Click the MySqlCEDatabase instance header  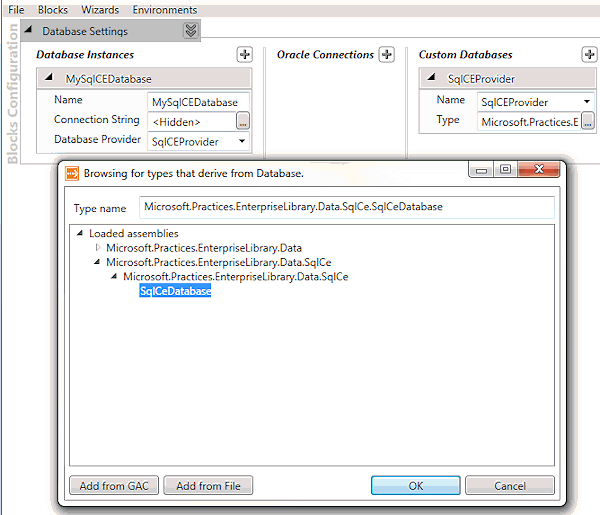click(144, 78)
